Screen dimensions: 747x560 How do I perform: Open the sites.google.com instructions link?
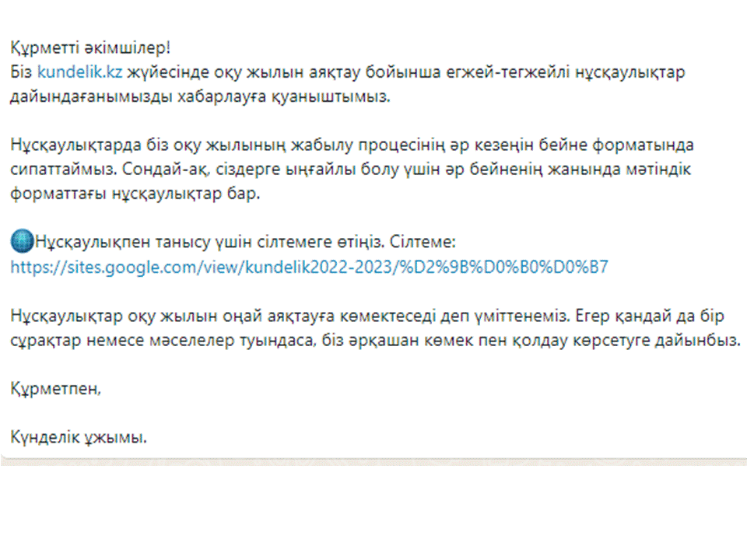309,268
